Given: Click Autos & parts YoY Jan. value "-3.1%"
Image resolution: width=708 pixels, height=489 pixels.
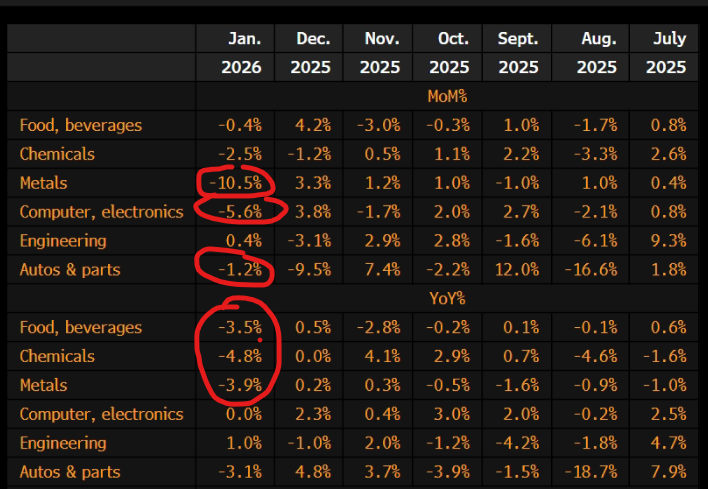Looking at the screenshot, I should point(240,472).
